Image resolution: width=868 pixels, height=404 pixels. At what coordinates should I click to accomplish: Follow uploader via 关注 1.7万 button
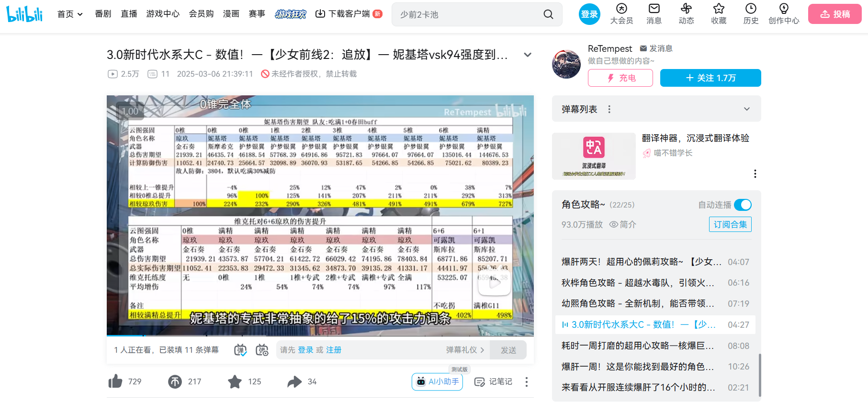[710, 78]
